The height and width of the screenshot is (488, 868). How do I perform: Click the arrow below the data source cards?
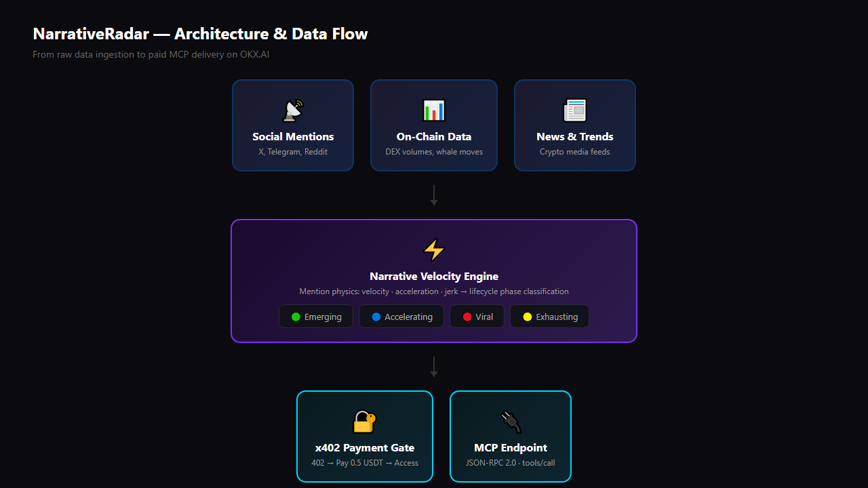click(434, 195)
